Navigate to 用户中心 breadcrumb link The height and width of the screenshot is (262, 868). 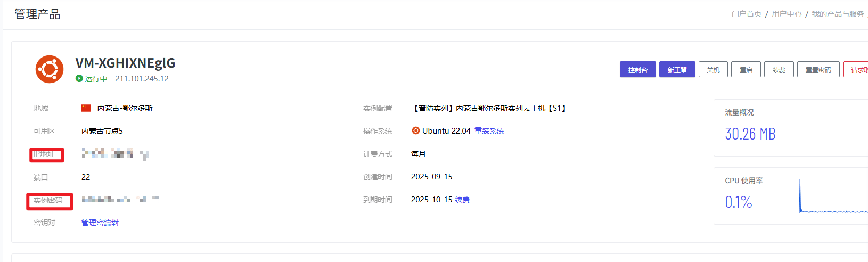[x=787, y=14]
